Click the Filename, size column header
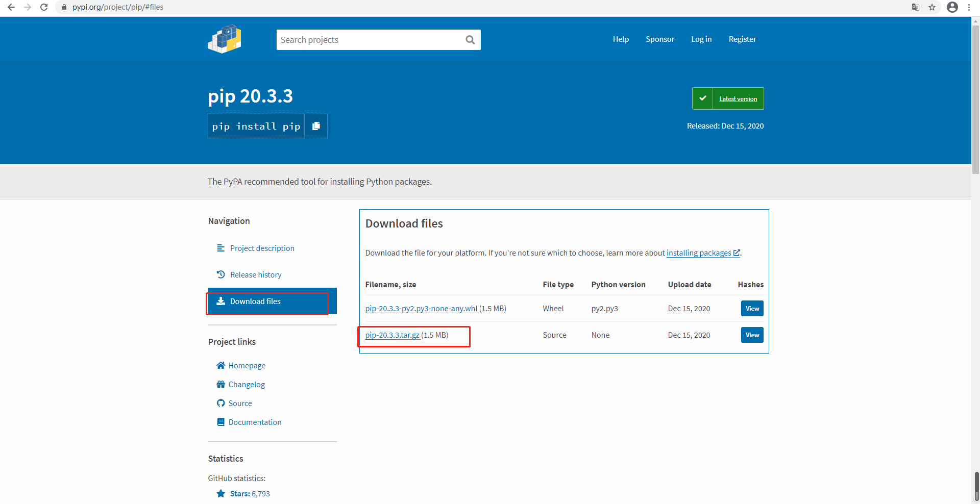980x504 pixels. (390, 284)
